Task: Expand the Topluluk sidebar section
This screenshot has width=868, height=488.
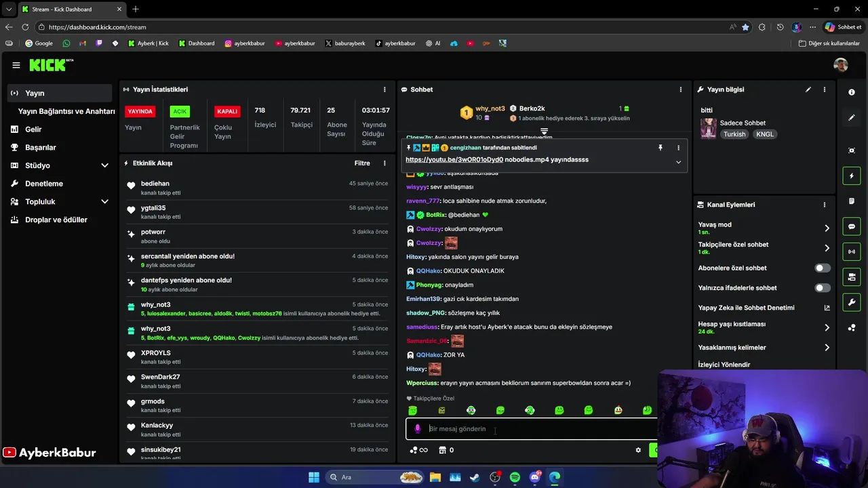Action: [104, 202]
